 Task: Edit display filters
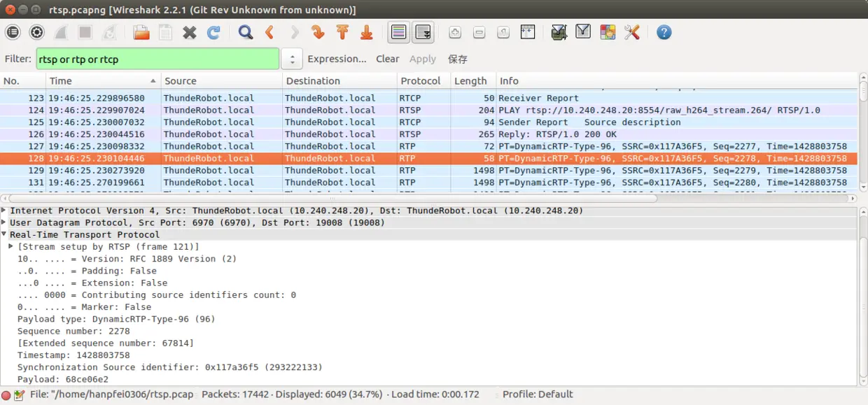583,32
